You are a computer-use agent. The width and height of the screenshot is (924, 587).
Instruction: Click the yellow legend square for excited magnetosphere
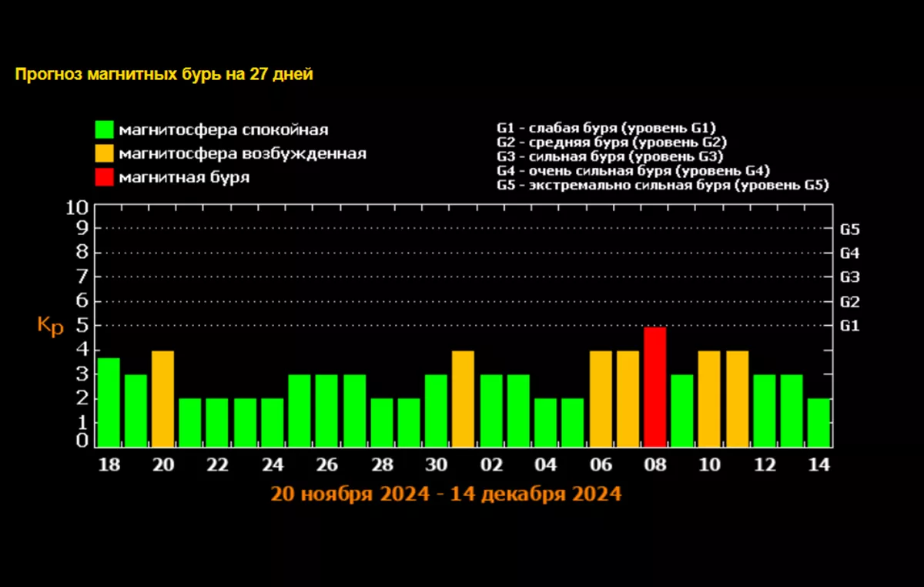coord(104,153)
